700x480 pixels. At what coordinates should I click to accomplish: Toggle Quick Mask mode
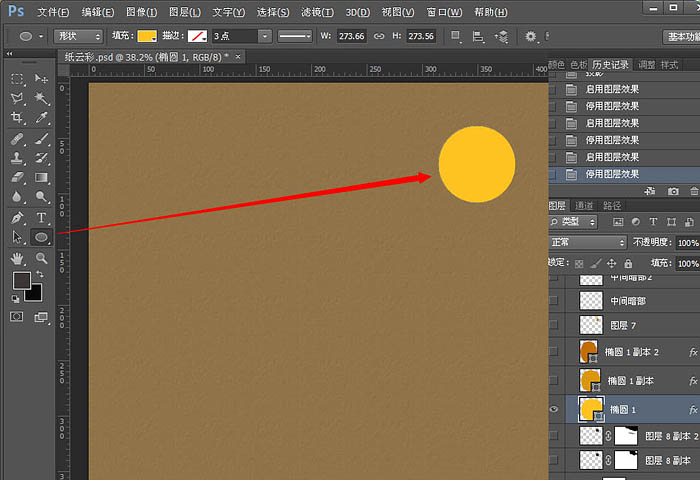[x=17, y=317]
